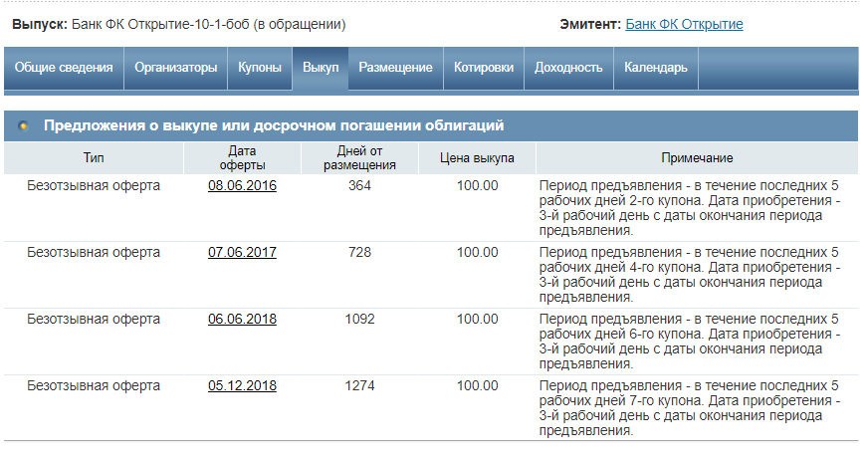Select the 05.12.2018 offer date link
Screen dimensions: 868x461
(x=242, y=385)
